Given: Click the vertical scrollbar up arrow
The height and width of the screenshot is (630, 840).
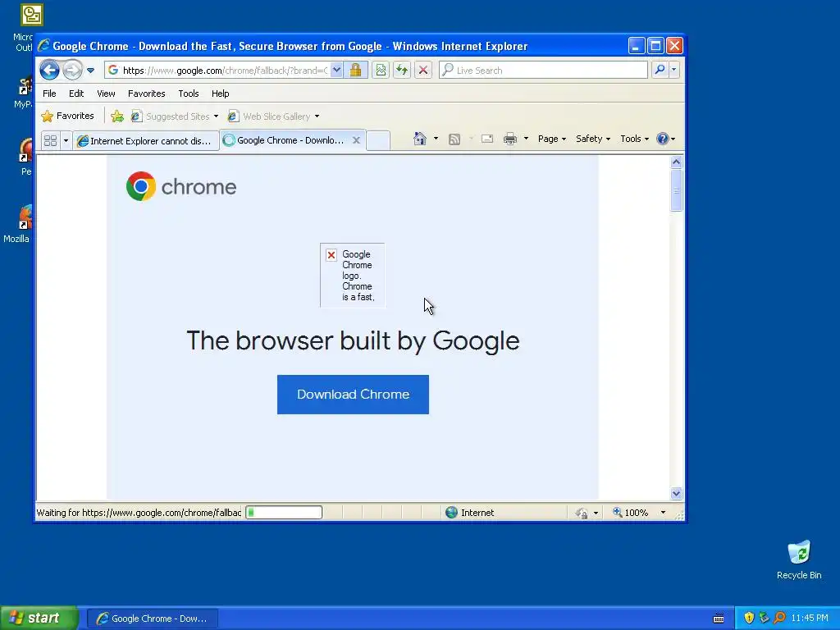Looking at the screenshot, I should pyautogui.click(x=676, y=162).
